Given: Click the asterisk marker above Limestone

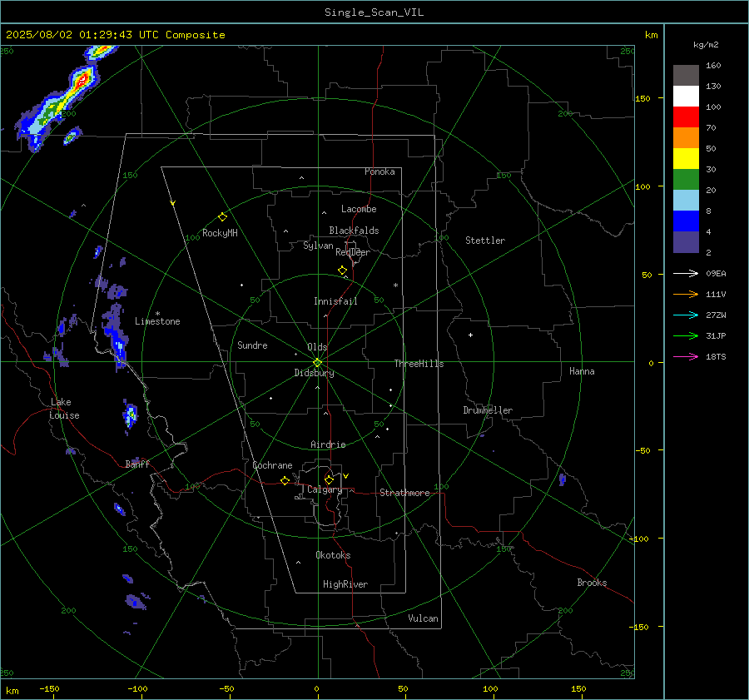Looking at the screenshot, I should point(157,314).
